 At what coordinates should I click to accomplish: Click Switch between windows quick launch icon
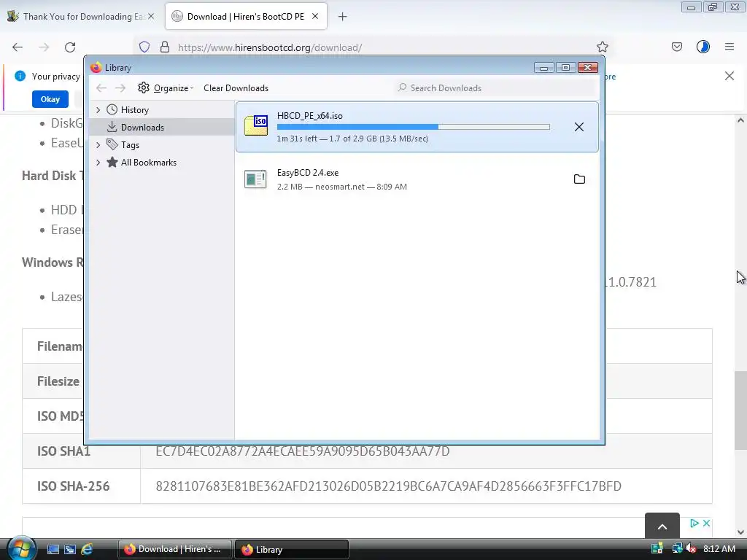coord(69,549)
